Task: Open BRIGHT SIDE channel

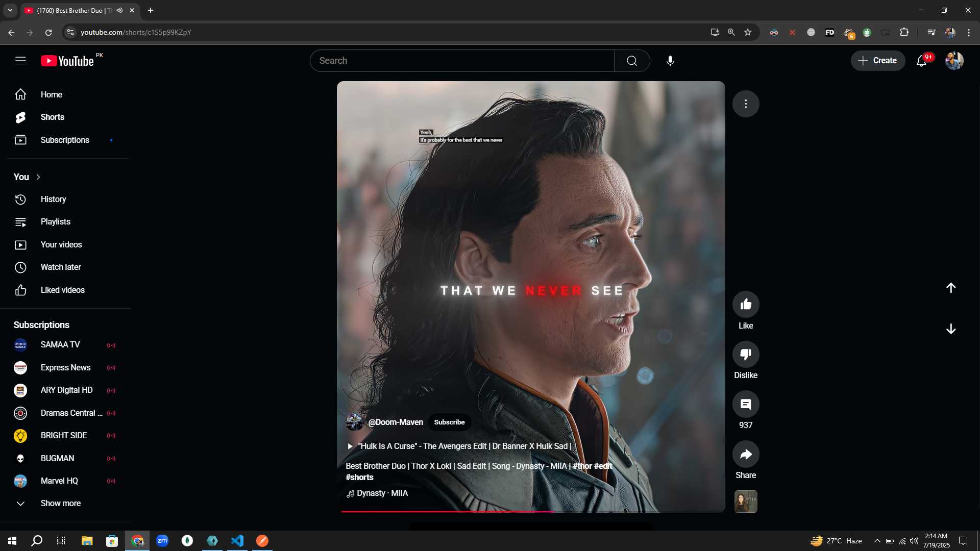Action: [x=65, y=436]
